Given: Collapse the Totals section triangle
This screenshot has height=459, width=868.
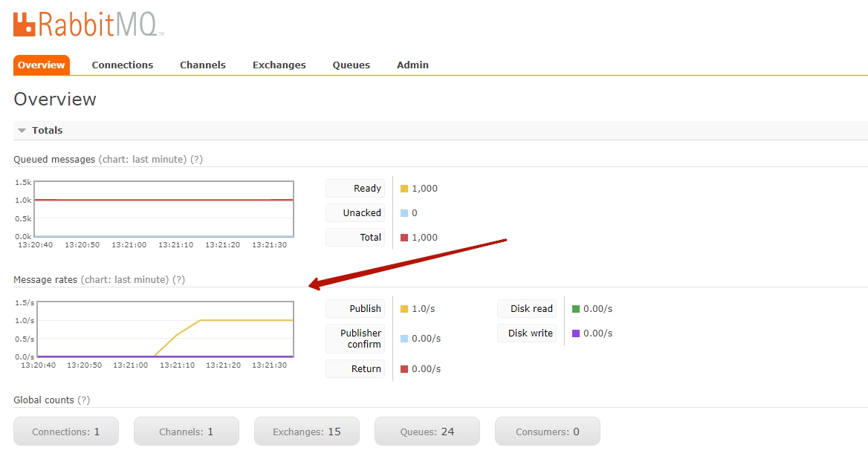Looking at the screenshot, I should pyautogui.click(x=22, y=131).
